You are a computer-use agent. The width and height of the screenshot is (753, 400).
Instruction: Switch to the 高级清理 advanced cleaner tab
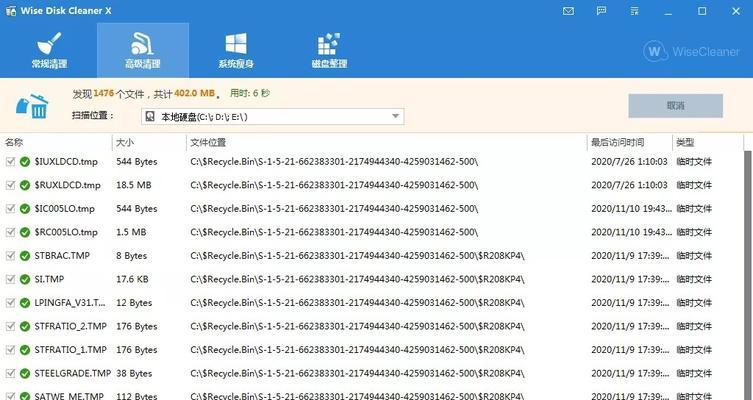point(143,50)
